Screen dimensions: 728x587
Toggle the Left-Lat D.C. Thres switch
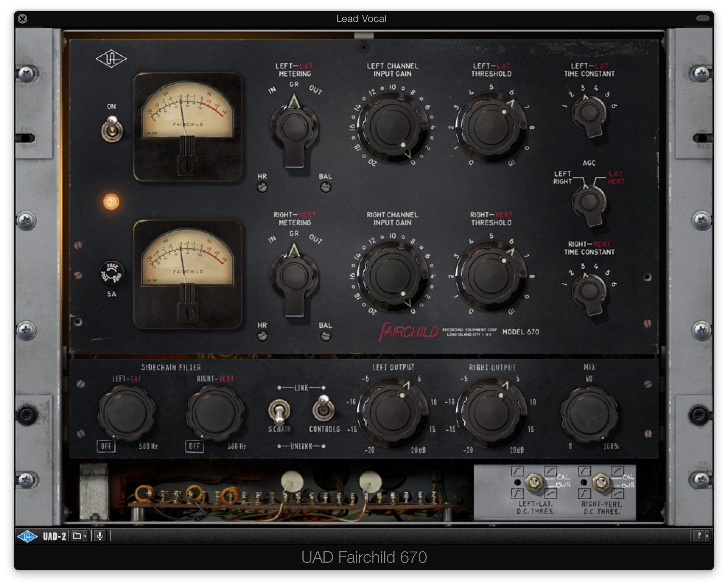pos(534,482)
